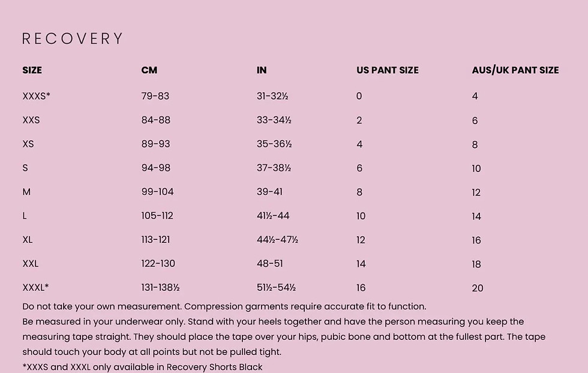Screen dimensions: 588x373
Task: Select the 44½-47½ inch value
Action: (x=277, y=239)
